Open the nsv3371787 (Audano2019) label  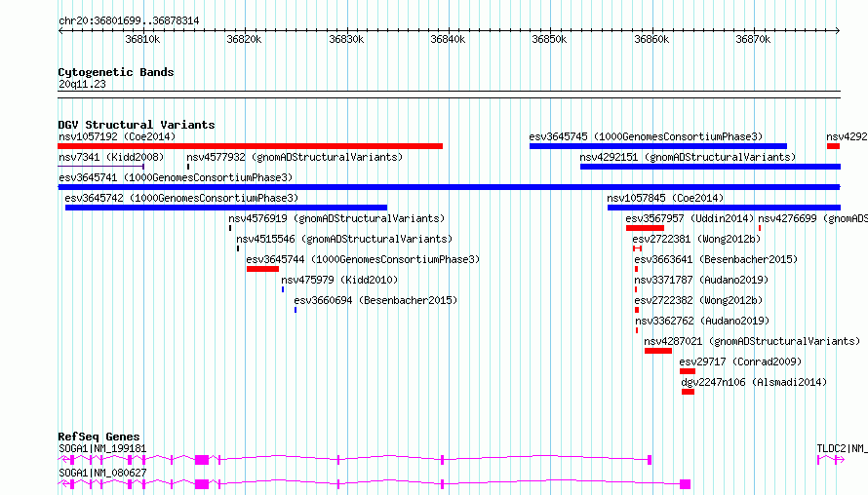click(701, 280)
